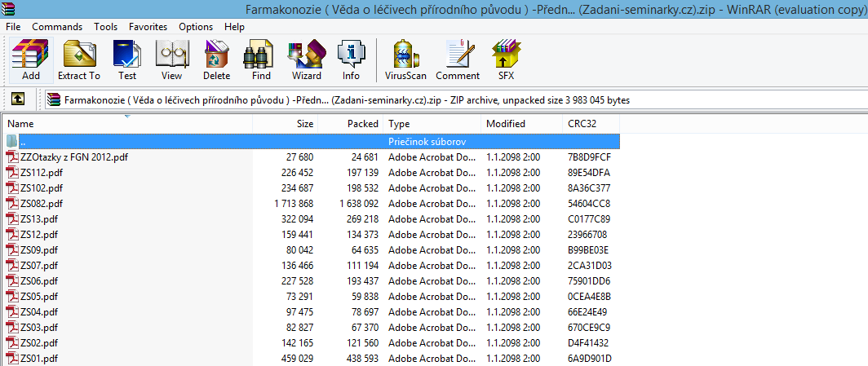Click size value 1 713 868
Screen dimensions: 868x366
point(294,204)
